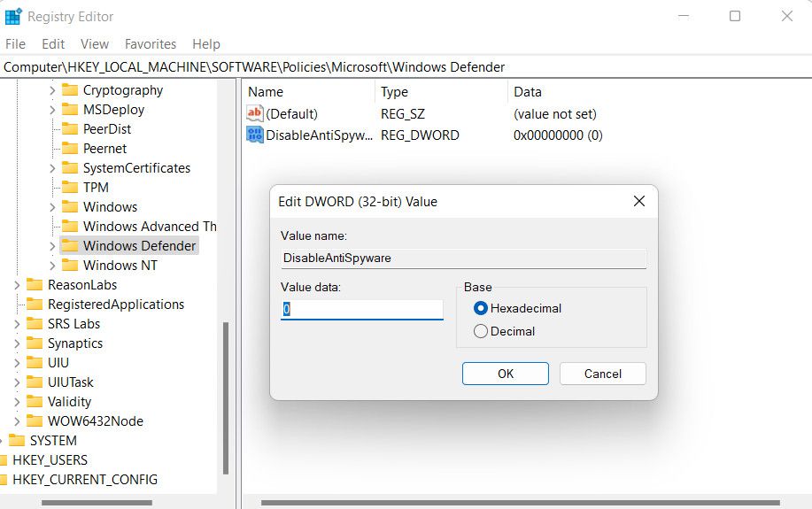Select the Cryptography folder icon
812x509 pixels.
click(x=69, y=90)
